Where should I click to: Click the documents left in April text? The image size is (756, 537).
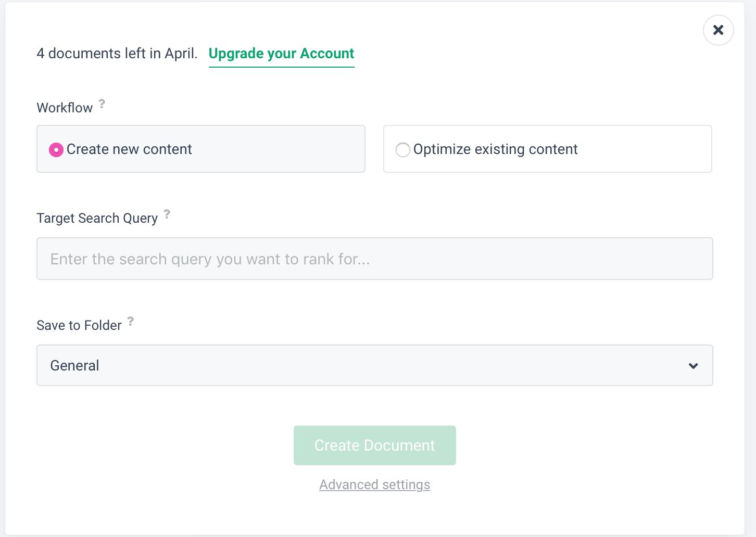coord(117,54)
